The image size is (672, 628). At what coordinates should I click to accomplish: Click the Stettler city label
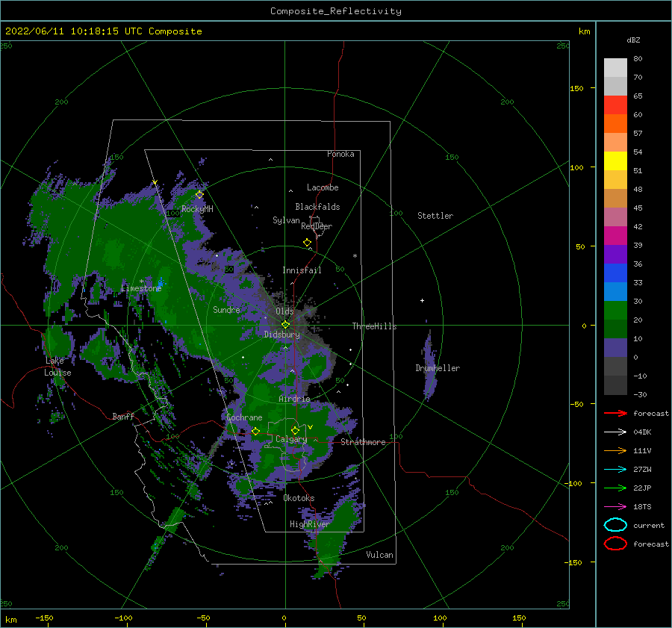(x=435, y=216)
